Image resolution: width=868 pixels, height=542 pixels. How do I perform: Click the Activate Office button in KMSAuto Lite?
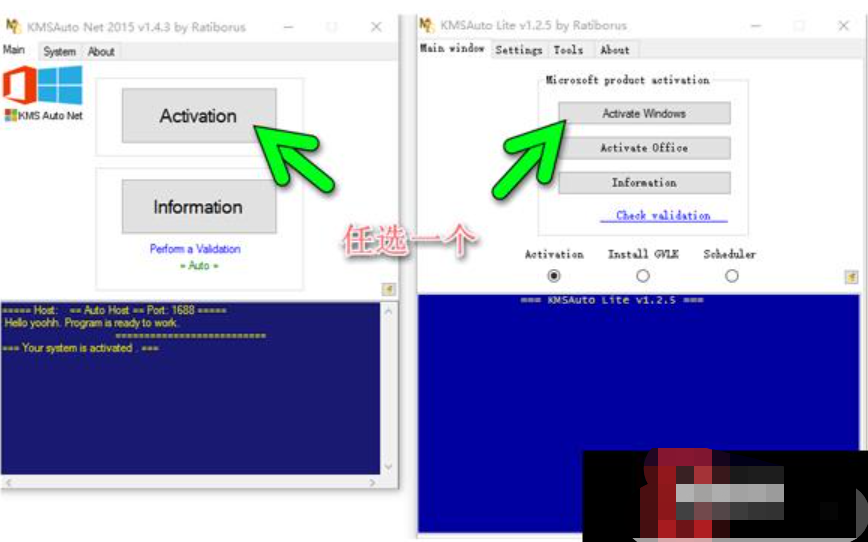pos(644,148)
